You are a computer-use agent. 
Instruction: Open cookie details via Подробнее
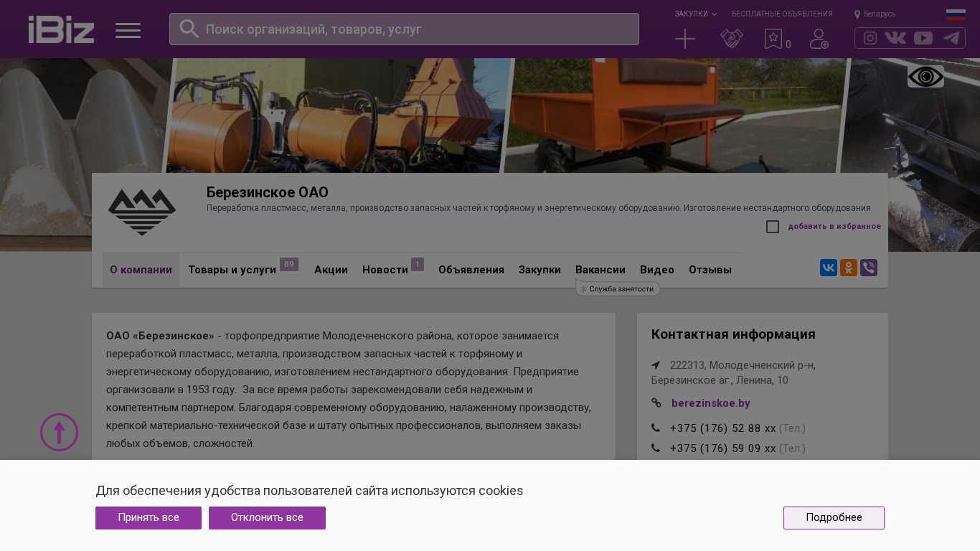coord(834,518)
